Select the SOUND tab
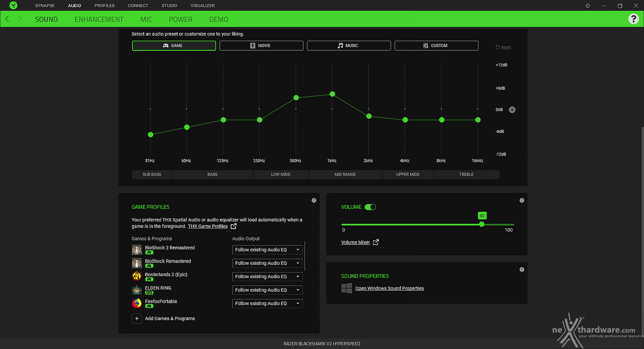Viewport: 644px width, 349px height. 46,19
